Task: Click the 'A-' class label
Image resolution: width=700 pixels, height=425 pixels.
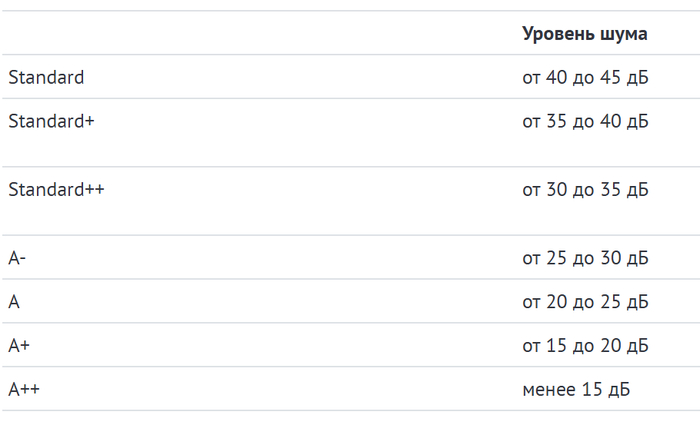Action: click(17, 258)
